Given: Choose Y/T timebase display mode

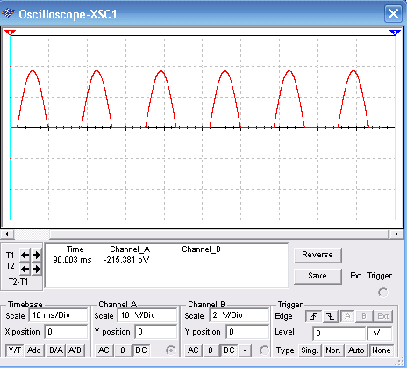Looking at the screenshot, I should [x=14, y=350].
